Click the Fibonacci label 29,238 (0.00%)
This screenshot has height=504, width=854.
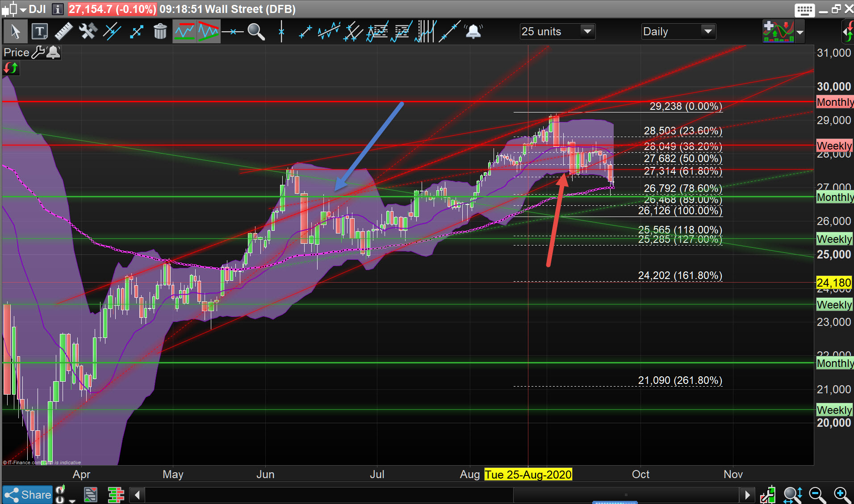click(686, 106)
